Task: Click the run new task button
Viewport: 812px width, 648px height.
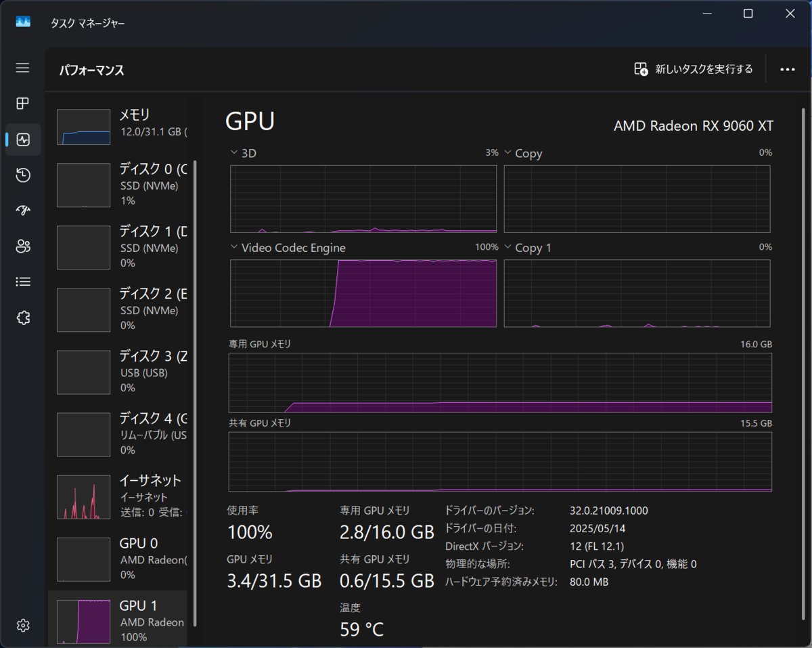Action: click(x=693, y=69)
